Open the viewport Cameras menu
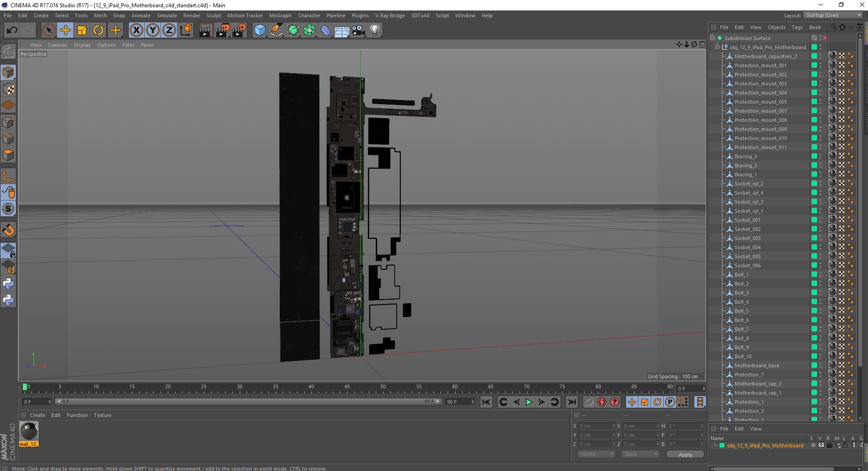The image size is (868, 471). 57,45
